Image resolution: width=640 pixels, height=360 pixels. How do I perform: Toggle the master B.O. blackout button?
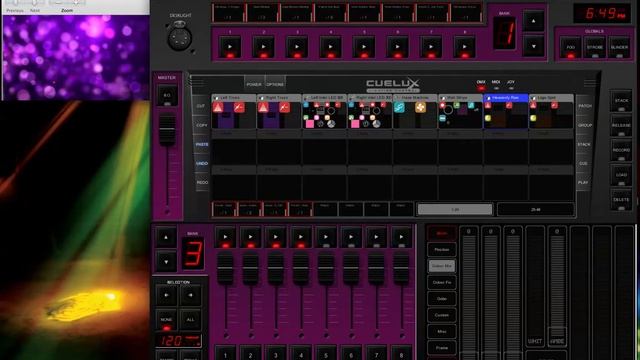[167, 96]
